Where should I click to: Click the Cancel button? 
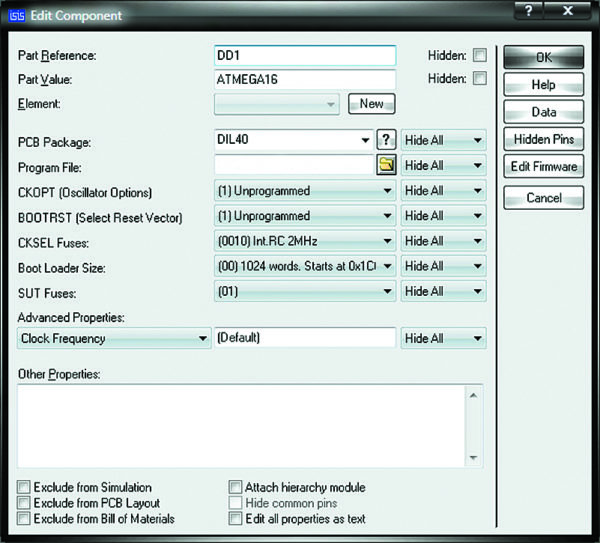(x=544, y=198)
